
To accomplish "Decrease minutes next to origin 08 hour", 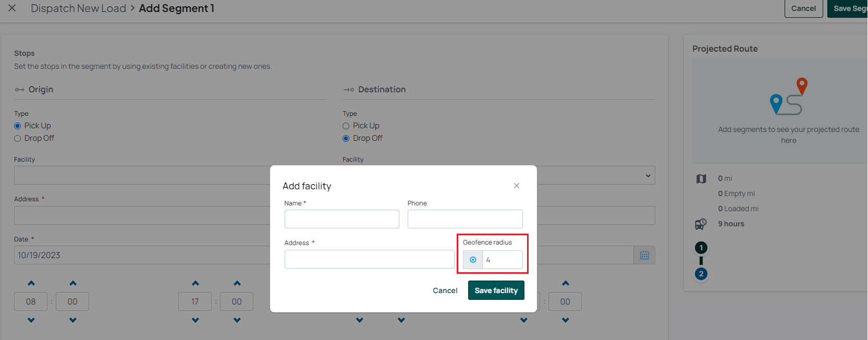I will (73, 320).
